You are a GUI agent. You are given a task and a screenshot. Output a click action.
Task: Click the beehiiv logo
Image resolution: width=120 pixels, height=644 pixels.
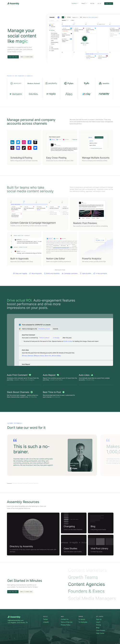pos(104,84)
